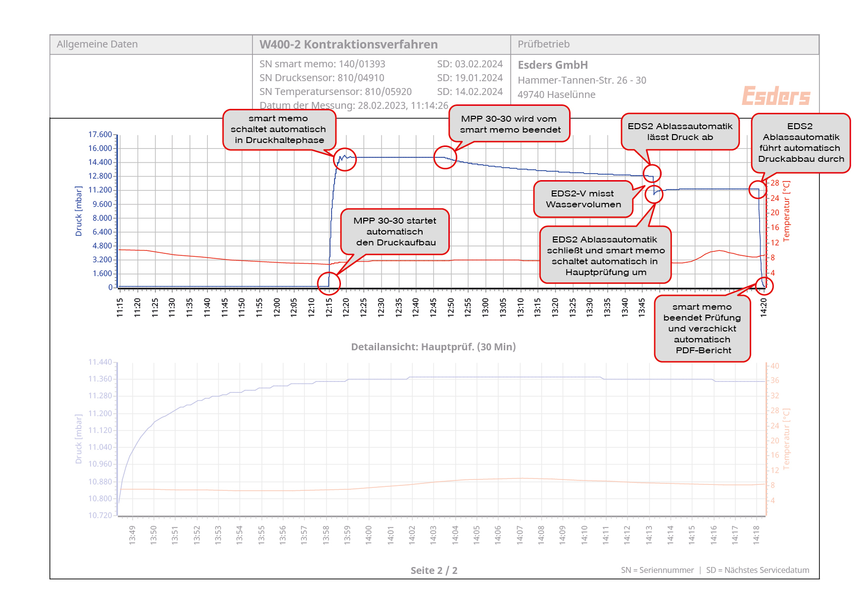Click the '14:20' time tick label
Screen dimensions: 868x614
764,307
